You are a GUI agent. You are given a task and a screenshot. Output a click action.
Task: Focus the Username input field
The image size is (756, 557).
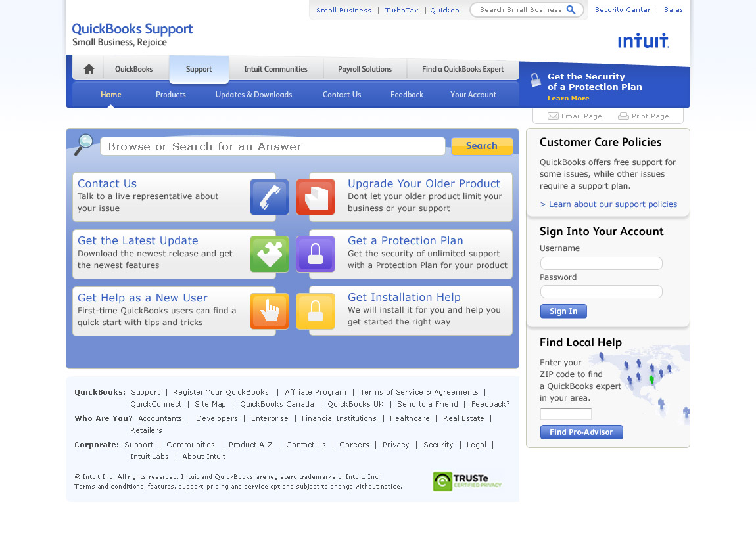tap(602, 263)
